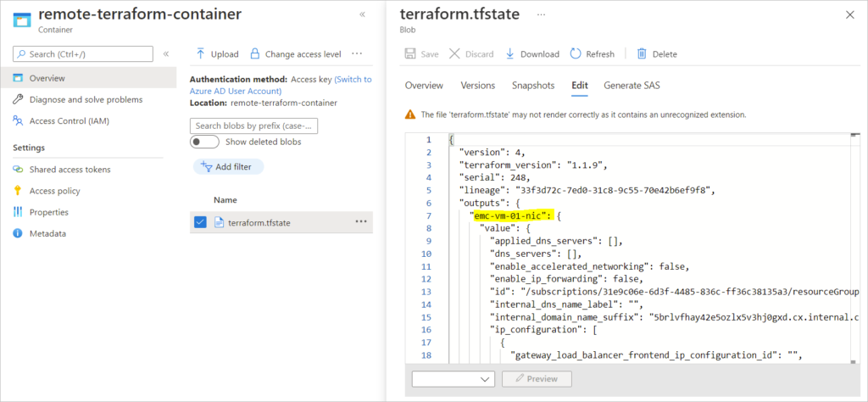Click the "applied_dns_servers" line

point(557,242)
